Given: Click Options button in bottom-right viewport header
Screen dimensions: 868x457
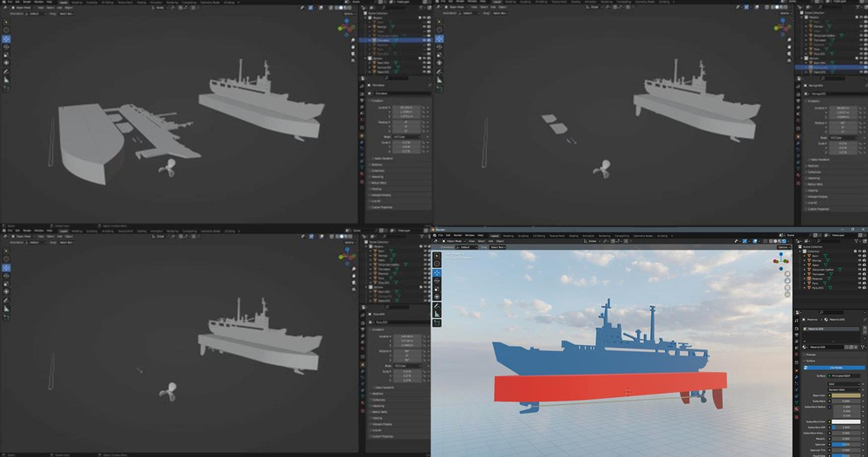Looking at the screenshot, I should click(783, 246).
